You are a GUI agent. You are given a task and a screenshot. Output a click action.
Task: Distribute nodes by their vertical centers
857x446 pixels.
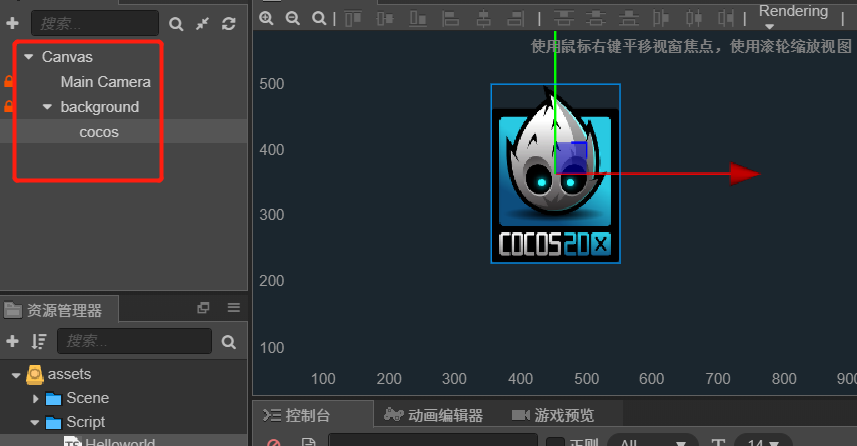pos(596,19)
